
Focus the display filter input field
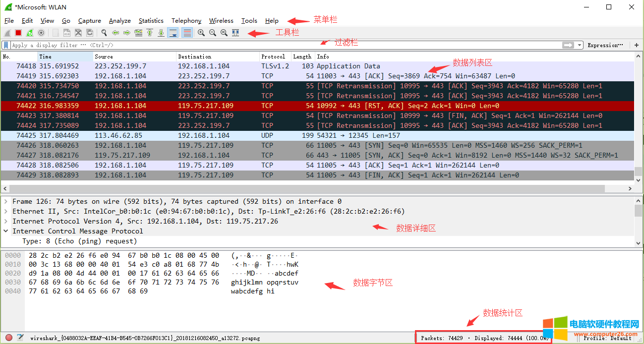pyautogui.click(x=286, y=45)
